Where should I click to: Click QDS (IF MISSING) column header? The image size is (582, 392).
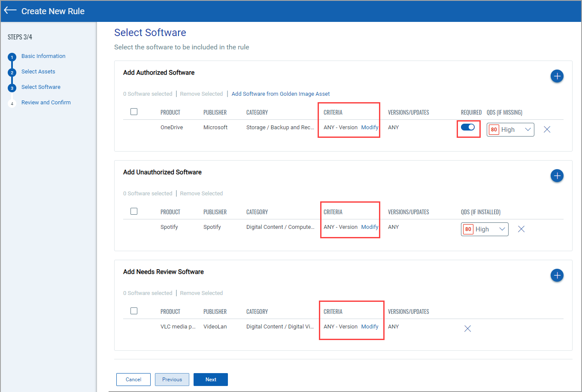point(504,112)
